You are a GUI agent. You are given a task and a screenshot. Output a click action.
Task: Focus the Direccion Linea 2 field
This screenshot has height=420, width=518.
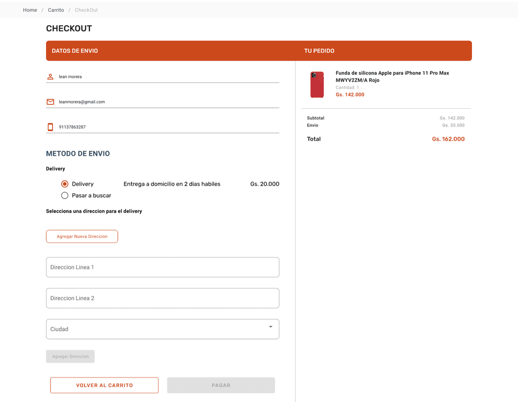[x=162, y=299]
